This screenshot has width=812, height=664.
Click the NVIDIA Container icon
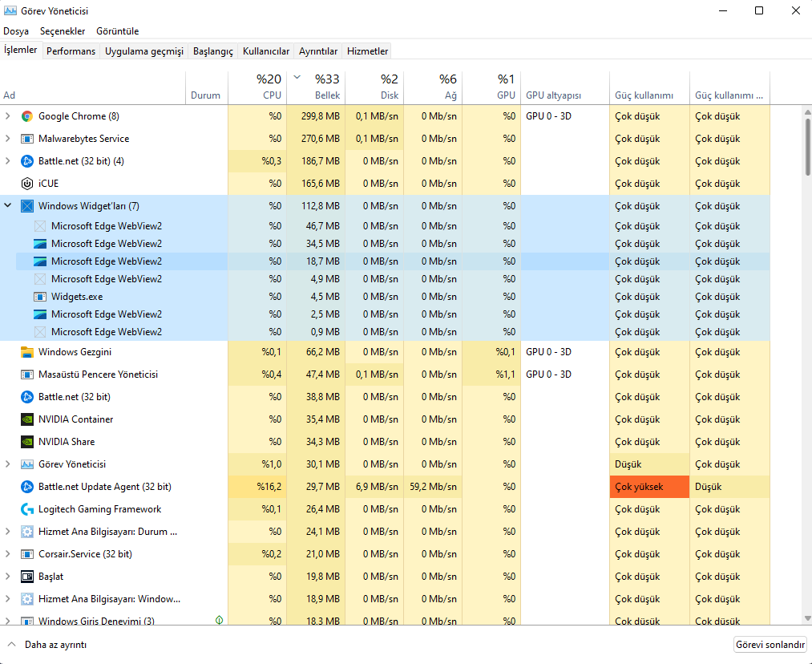[27, 419]
